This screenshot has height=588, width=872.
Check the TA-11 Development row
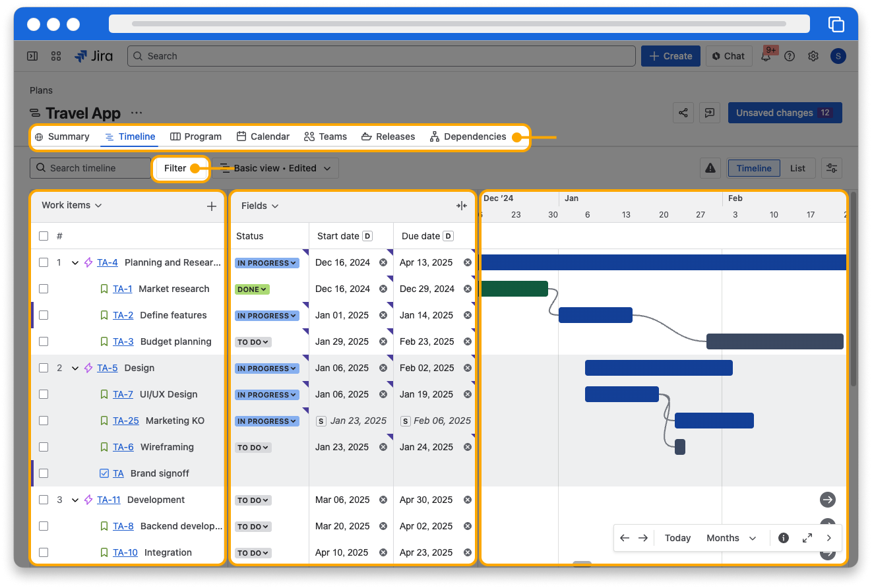point(44,500)
